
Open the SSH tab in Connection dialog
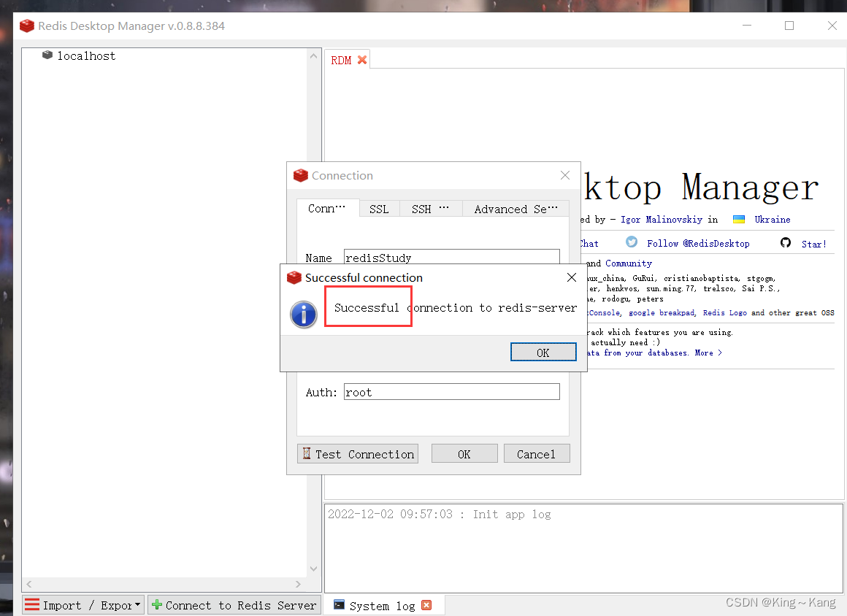coord(430,209)
